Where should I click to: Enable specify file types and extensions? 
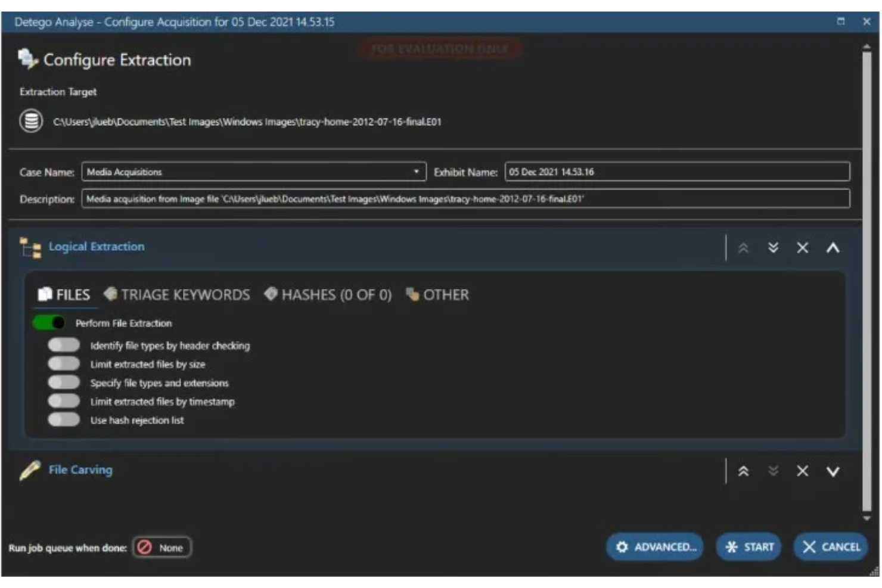coord(64,382)
